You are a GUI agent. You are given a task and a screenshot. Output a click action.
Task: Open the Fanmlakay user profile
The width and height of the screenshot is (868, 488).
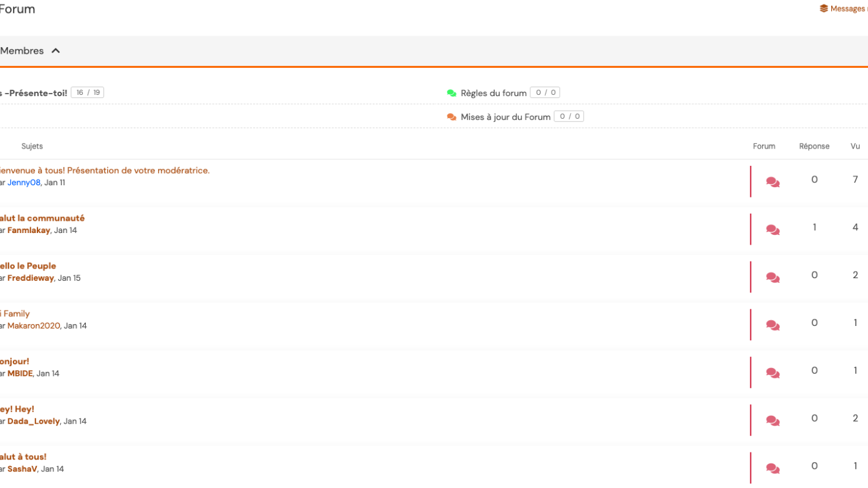[28, 230]
